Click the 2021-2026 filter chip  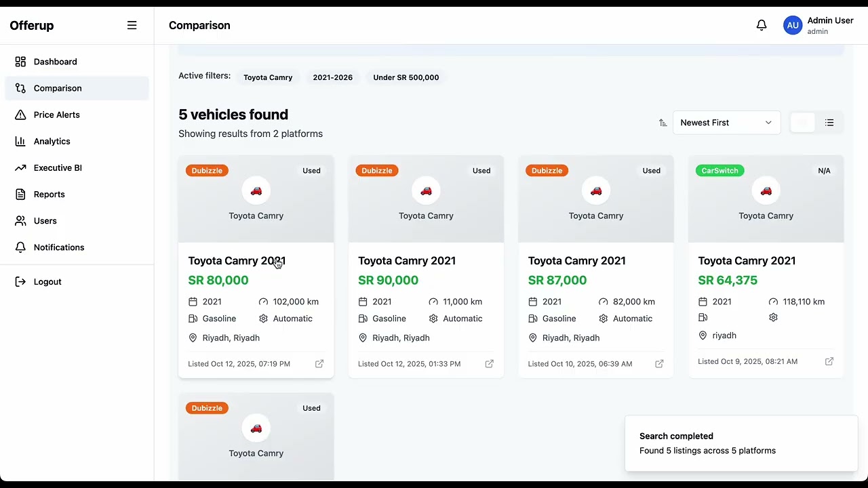tap(332, 77)
